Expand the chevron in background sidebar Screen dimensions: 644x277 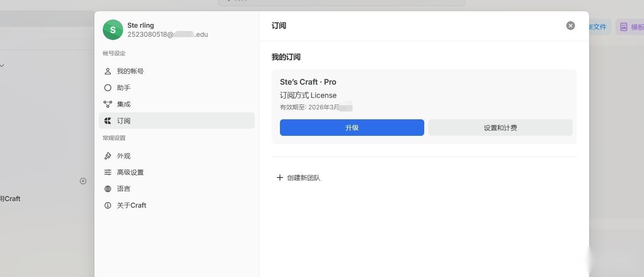point(2,66)
